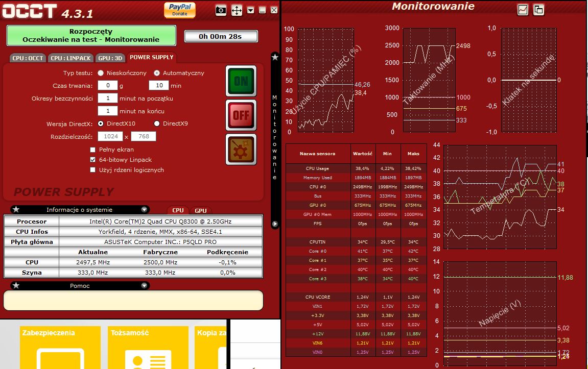The image size is (588, 369).
Task: Click the Nazwa sensora column header
Action: tap(317, 154)
